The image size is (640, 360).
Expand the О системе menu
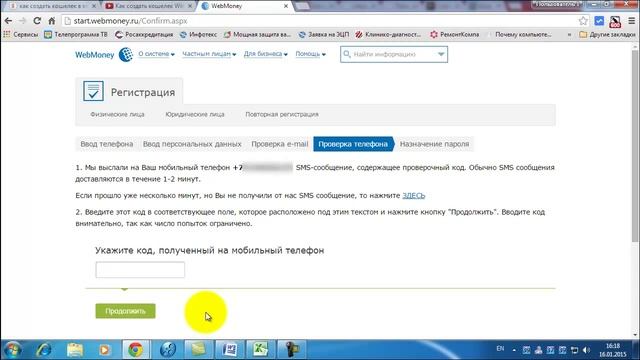[x=156, y=54]
